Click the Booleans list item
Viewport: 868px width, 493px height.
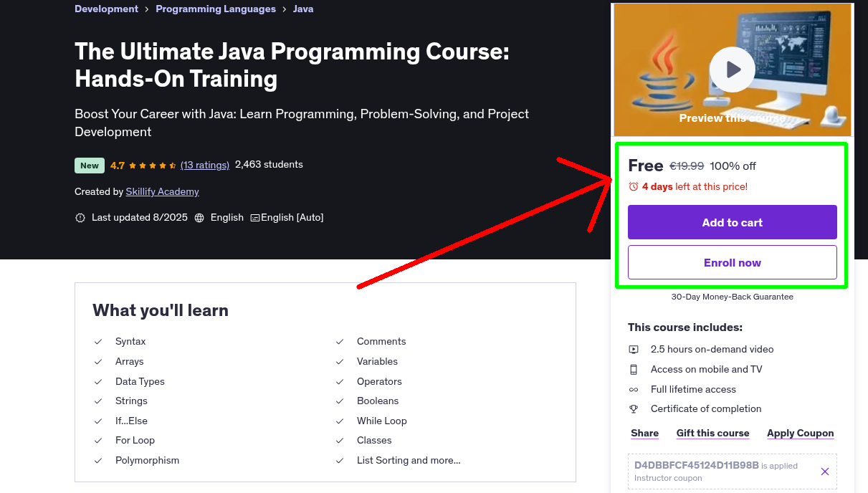[x=378, y=401]
